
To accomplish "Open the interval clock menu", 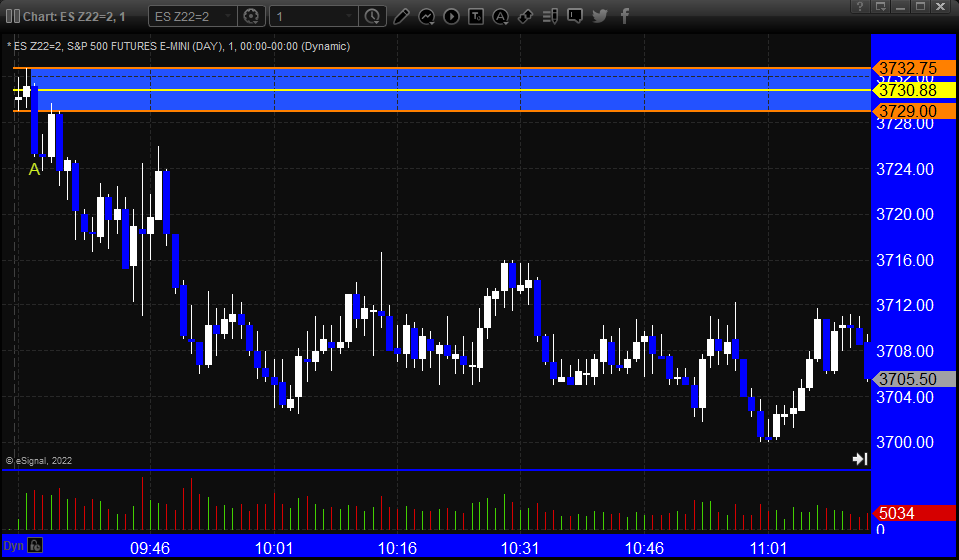I will tap(372, 16).
